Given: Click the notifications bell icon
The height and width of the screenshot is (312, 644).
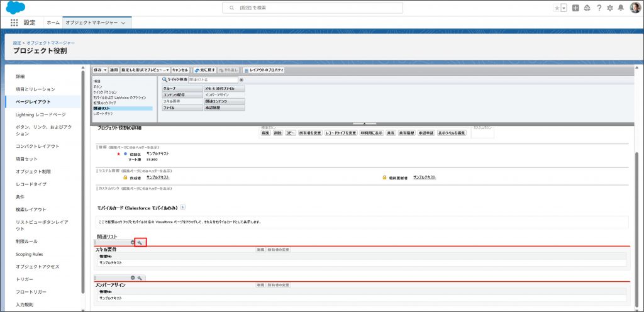Looking at the screenshot, I should pos(621,8).
